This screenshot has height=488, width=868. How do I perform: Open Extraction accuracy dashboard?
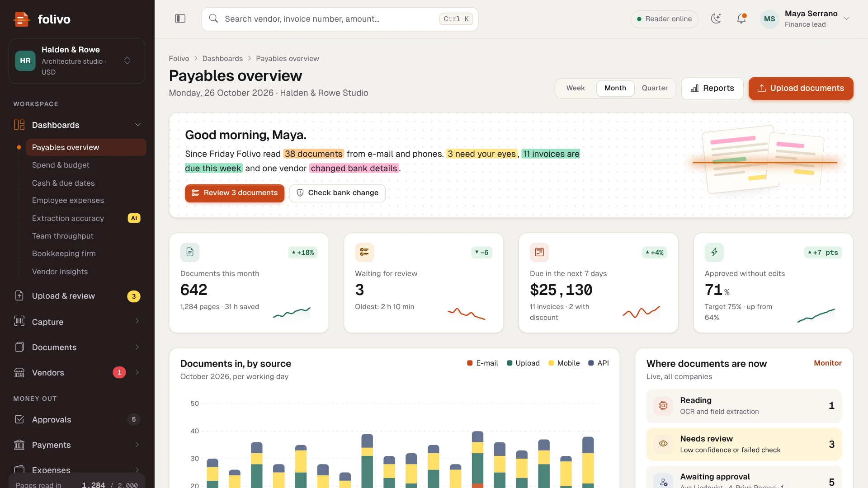pyautogui.click(x=86, y=218)
